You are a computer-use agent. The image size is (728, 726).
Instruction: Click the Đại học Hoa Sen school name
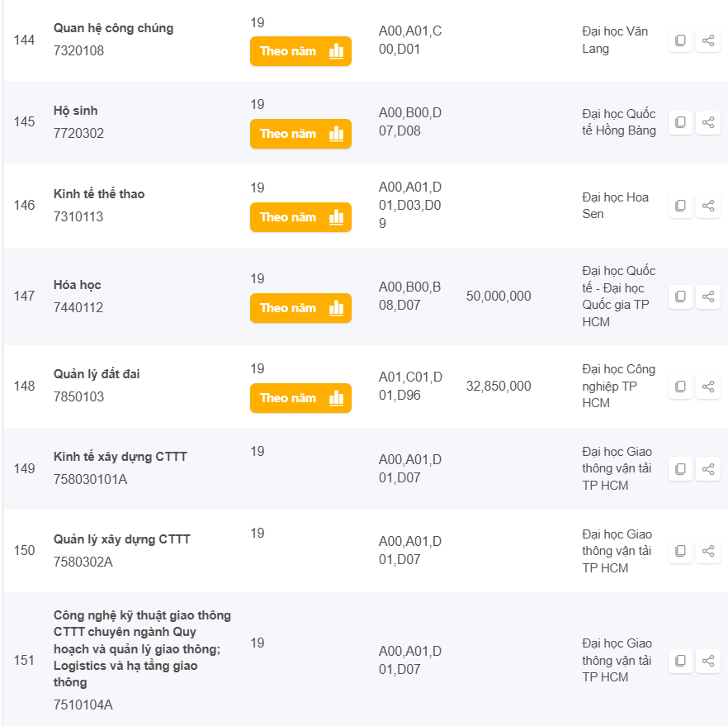click(615, 206)
